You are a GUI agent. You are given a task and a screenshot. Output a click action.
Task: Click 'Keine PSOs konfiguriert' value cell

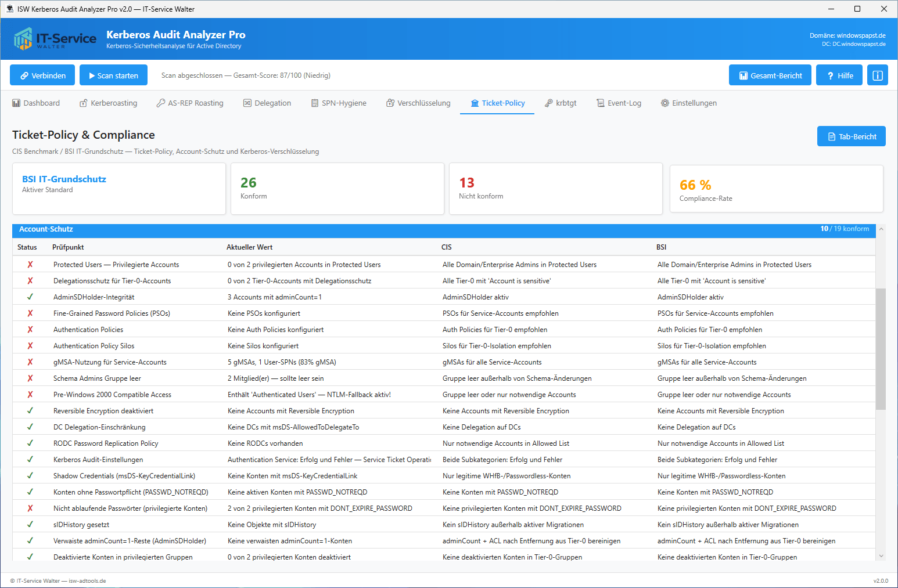click(264, 313)
